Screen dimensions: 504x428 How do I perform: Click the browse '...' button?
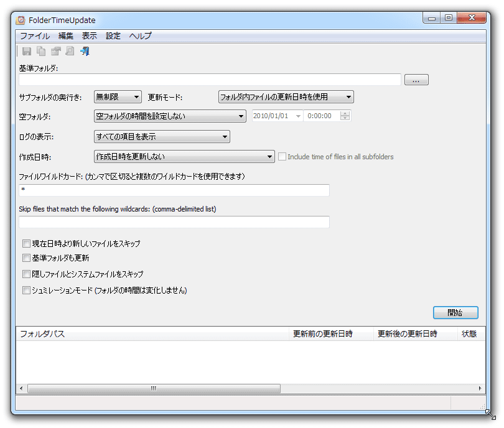coord(416,80)
